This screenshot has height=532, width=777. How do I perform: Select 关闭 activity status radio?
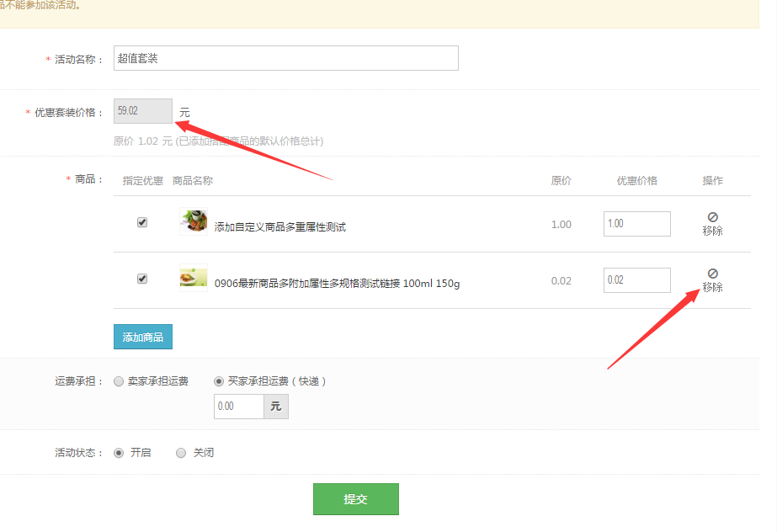181,453
